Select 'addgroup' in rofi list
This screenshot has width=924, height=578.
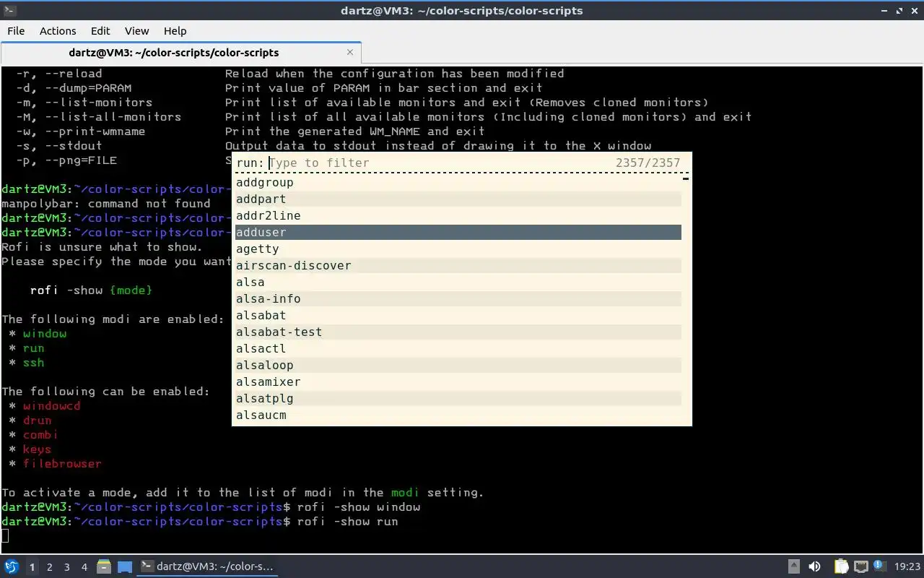pyautogui.click(x=458, y=183)
